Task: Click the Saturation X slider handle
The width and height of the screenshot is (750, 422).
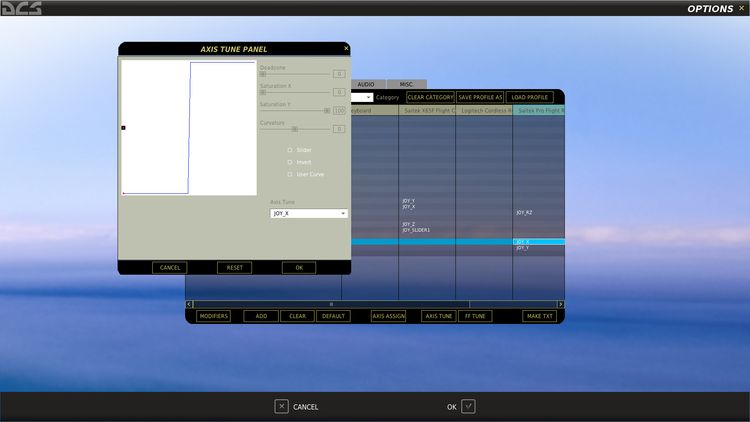Action: (x=263, y=92)
